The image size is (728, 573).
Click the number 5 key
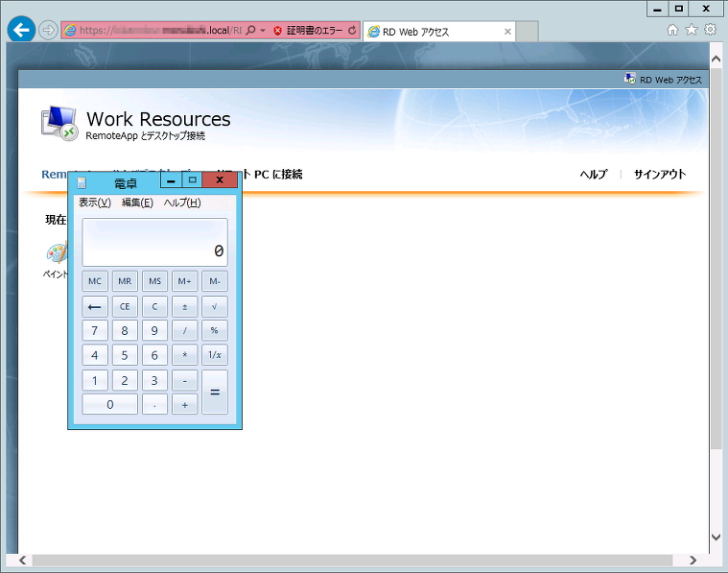point(125,355)
